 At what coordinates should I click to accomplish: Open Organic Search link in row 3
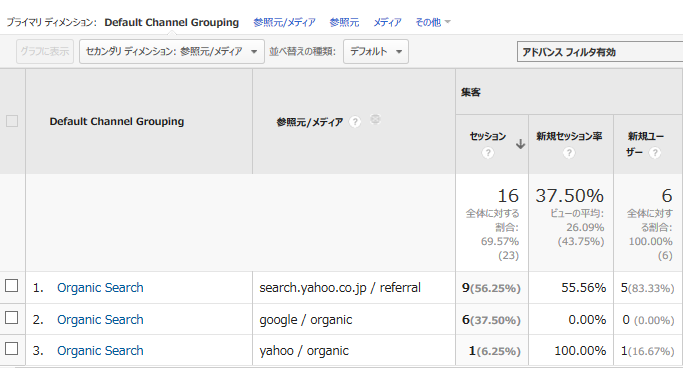100,351
